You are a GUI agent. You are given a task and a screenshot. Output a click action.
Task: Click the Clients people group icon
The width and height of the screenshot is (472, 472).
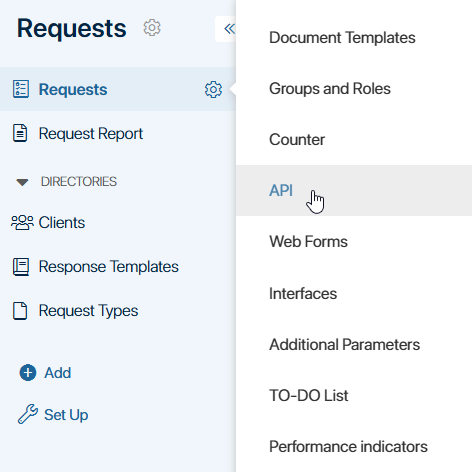point(22,222)
